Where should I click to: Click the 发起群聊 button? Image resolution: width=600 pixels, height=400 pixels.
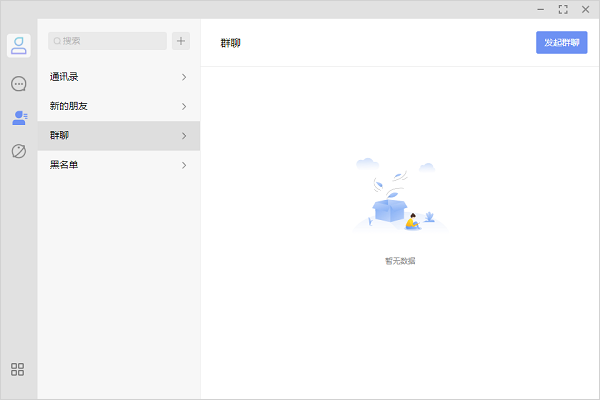click(561, 42)
